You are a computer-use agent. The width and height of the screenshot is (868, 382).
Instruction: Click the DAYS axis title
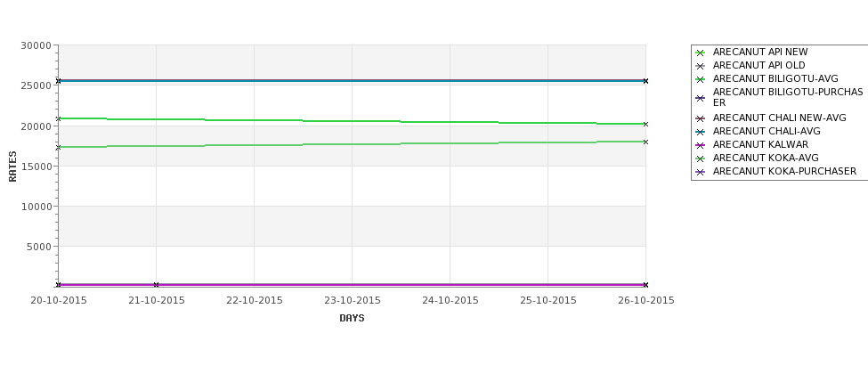pos(352,319)
